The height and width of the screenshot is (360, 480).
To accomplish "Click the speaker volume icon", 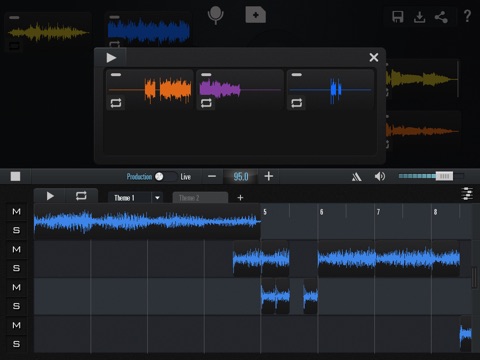I will [x=380, y=176].
